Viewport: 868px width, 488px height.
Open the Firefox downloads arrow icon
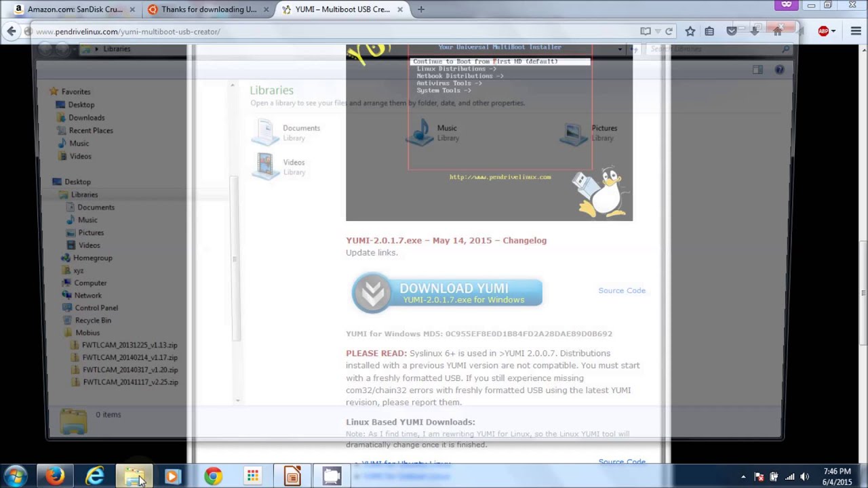tap(754, 31)
